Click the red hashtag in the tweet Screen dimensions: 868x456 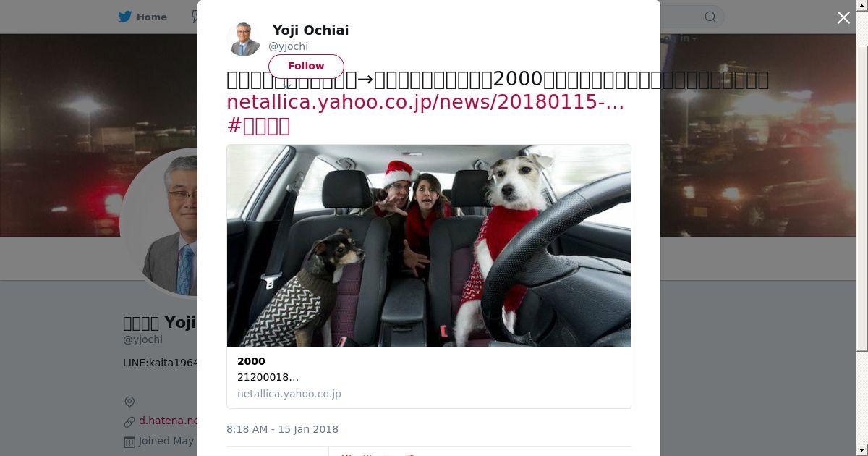pyautogui.click(x=258, y=125)
